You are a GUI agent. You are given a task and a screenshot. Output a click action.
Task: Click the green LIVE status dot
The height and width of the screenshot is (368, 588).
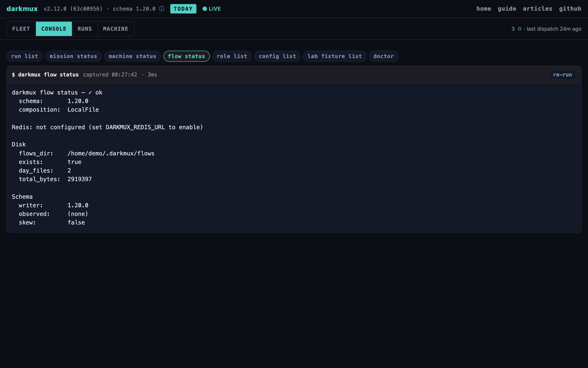(x=205, y=9)
